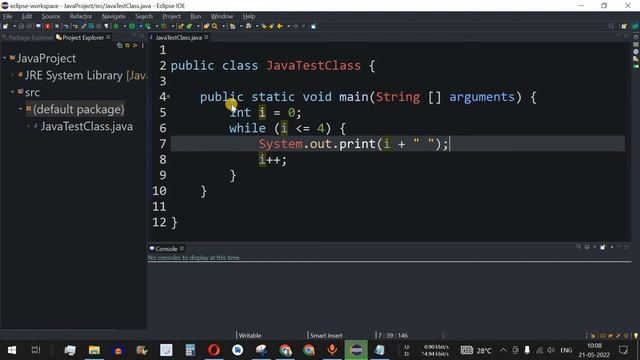The image size is (640, 360).
Task: Click the Save toolbar icon
Action: [x=21, y=26]
